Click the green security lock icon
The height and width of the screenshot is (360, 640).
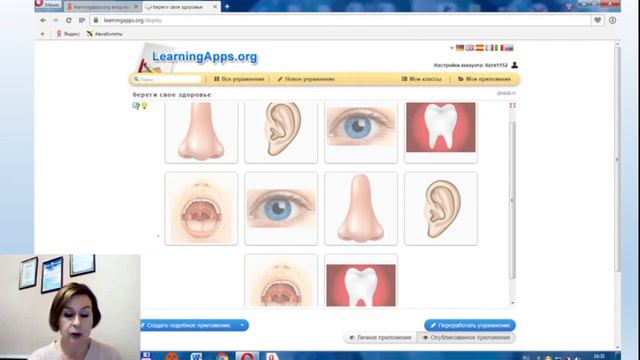tap(96, 20)
